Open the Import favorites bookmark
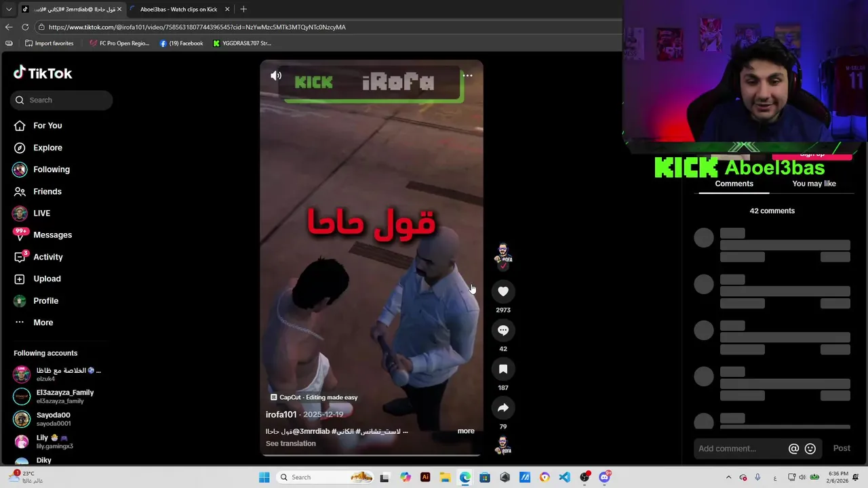868x488 pixels. (x=49, y=43)
